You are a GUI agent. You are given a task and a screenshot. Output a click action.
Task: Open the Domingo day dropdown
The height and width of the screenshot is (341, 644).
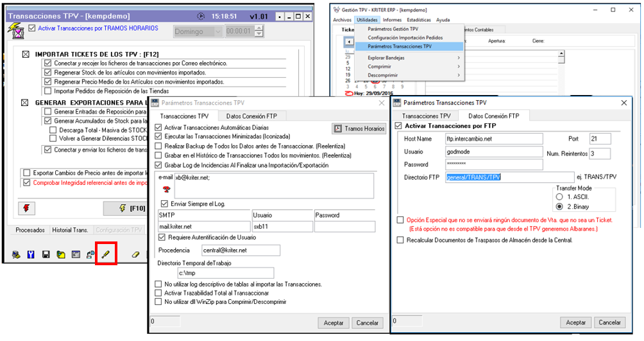tap(217, 31)
